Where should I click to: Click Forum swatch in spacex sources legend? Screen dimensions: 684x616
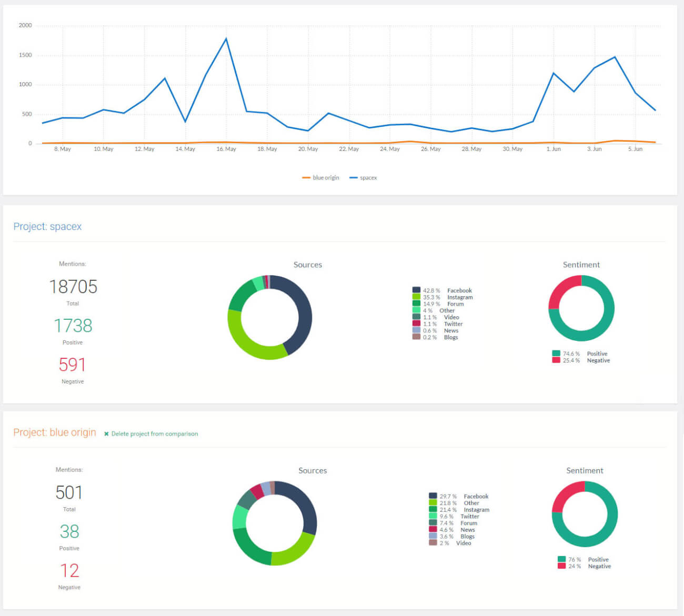click(x=416, y=304)
